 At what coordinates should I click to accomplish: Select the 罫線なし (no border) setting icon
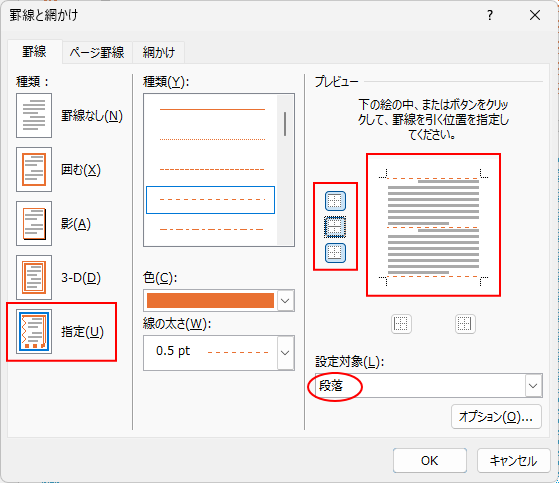click(34, 115)
